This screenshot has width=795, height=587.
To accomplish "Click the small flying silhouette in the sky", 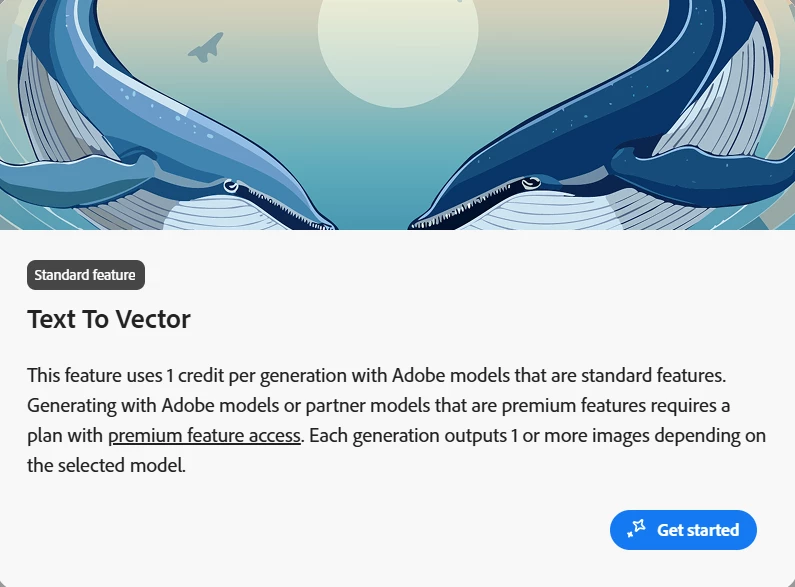I will (206, 48).
